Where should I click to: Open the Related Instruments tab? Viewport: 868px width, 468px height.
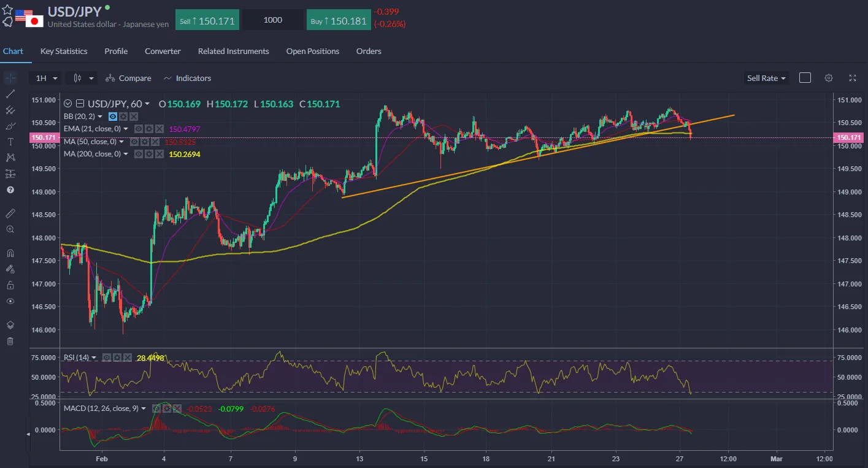[233, 52]
